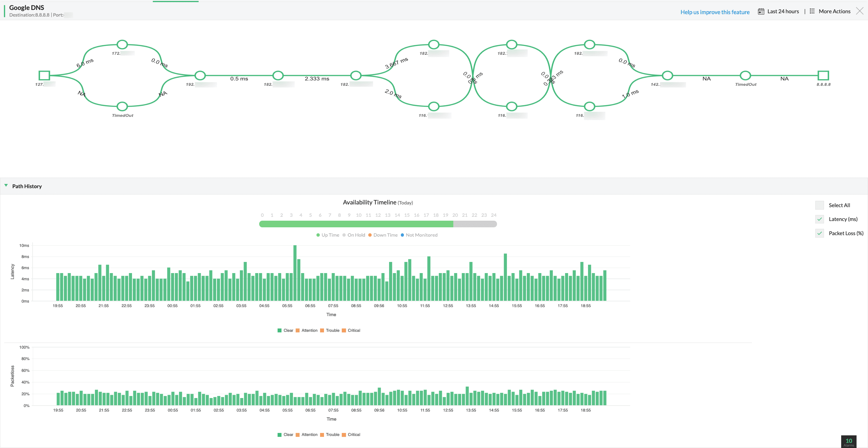Click the Help us improve this feature link

click(715, 12)
